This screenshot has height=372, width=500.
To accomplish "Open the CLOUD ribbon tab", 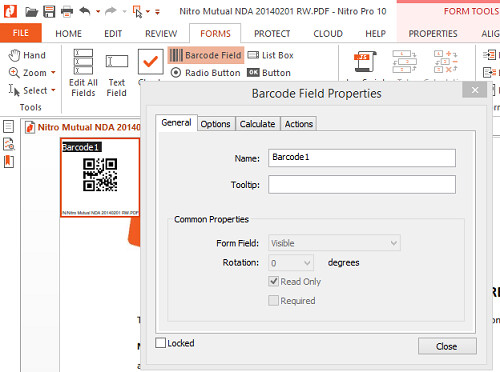I will click(328, 34).
